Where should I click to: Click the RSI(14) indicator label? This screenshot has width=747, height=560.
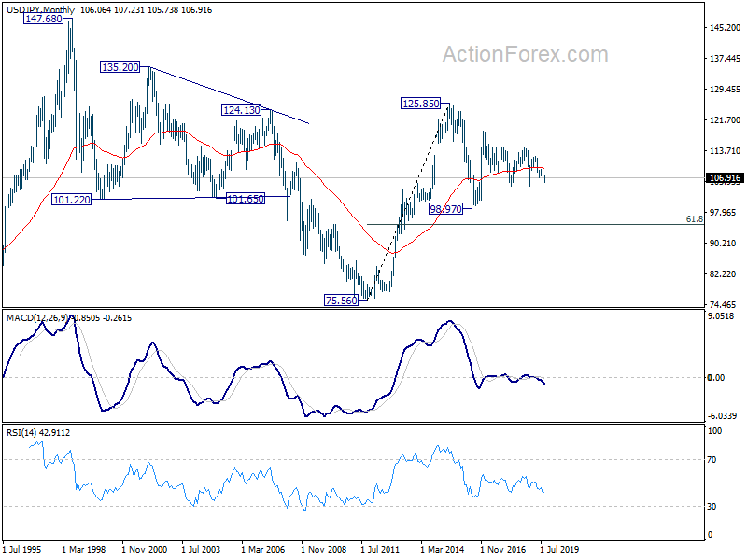tap(21, 432)
